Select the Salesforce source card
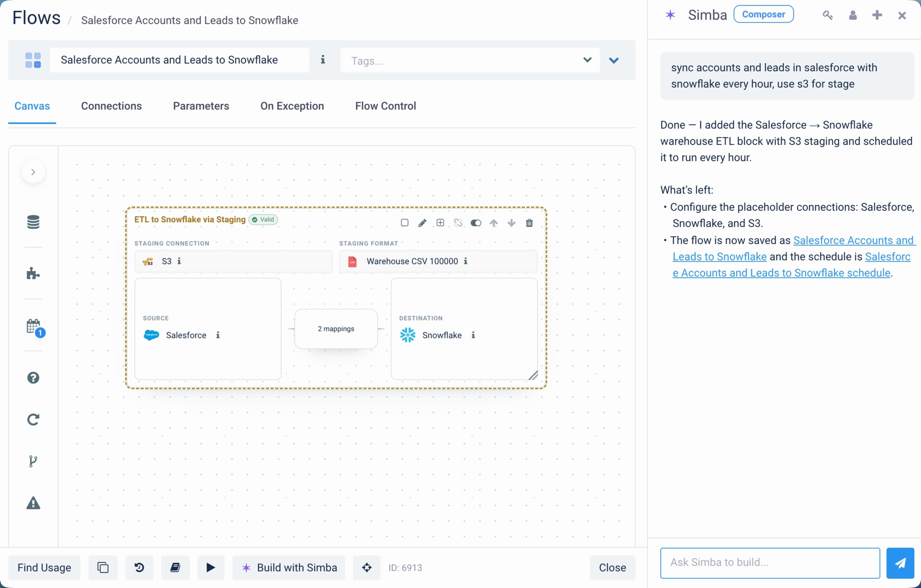 [x=208, y=329]
